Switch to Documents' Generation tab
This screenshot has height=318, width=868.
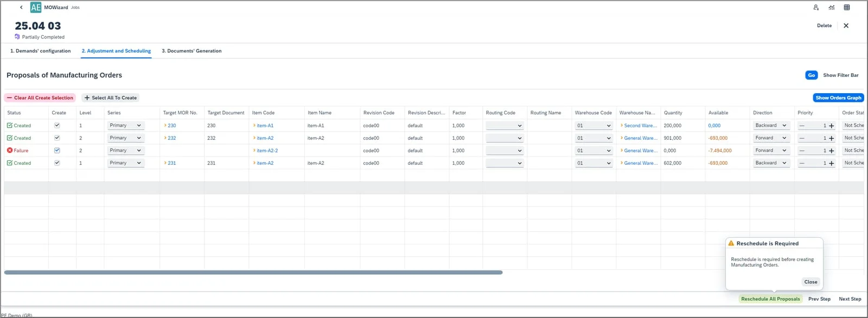click(x=192, y=51)
